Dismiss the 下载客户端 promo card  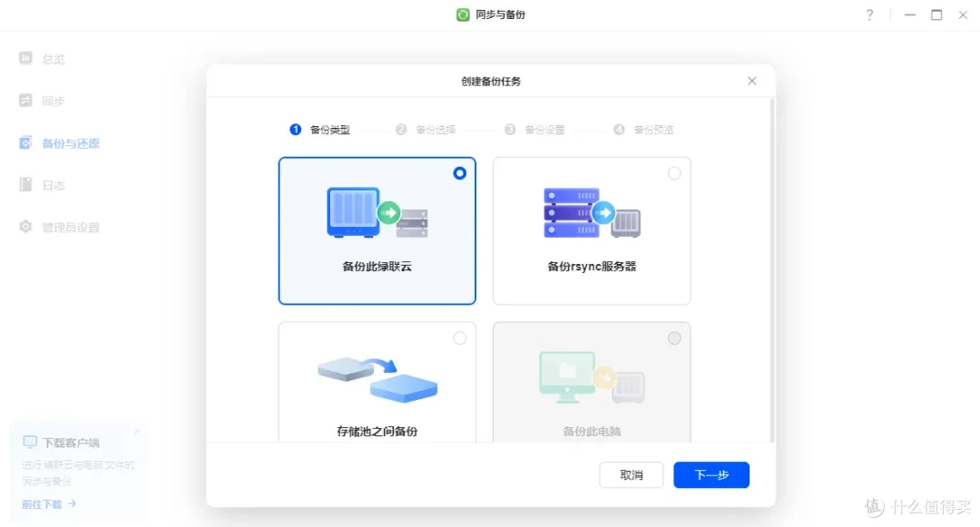click(137, 432)
